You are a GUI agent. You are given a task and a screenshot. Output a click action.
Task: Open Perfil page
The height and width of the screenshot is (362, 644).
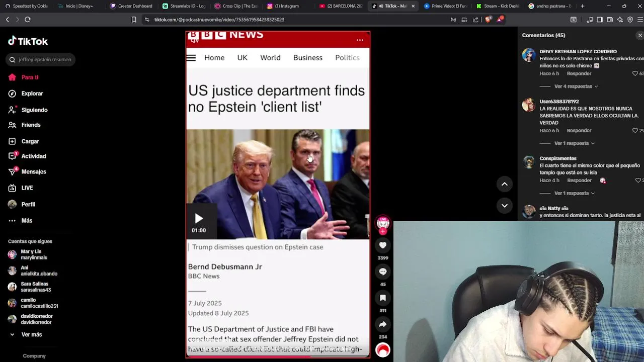(22, 205)
